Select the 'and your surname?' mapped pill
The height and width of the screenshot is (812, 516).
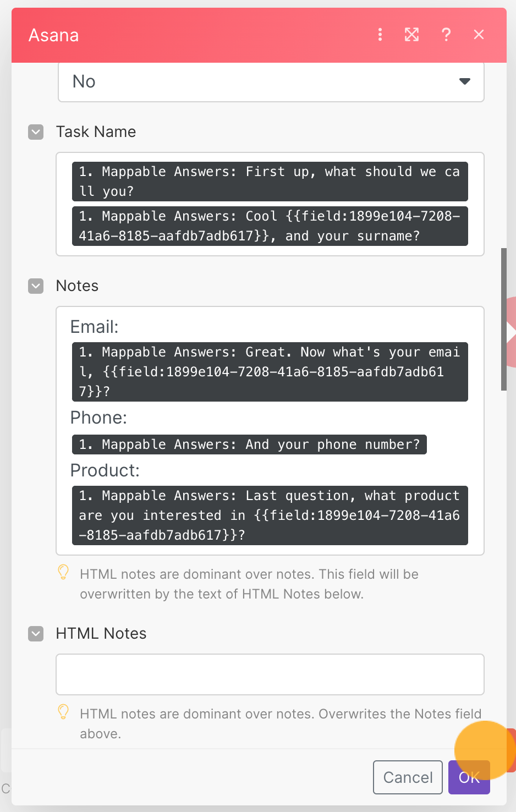pos(270,226)
